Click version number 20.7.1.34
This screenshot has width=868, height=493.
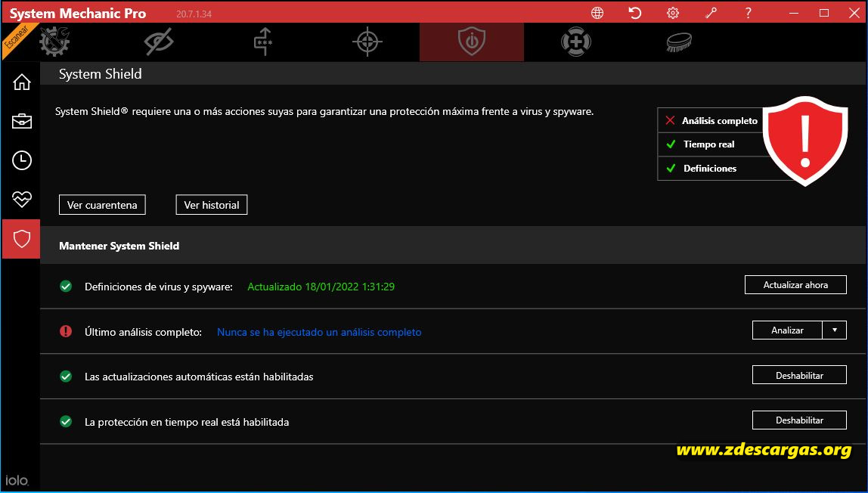[x=194, y=14]
